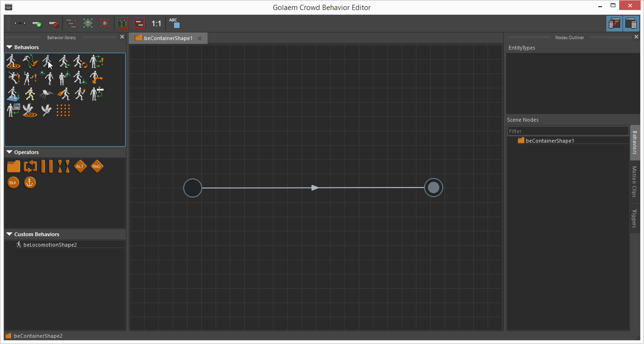
Task: Select the flying bird behavior icon
Action: [x=46, y=110]
